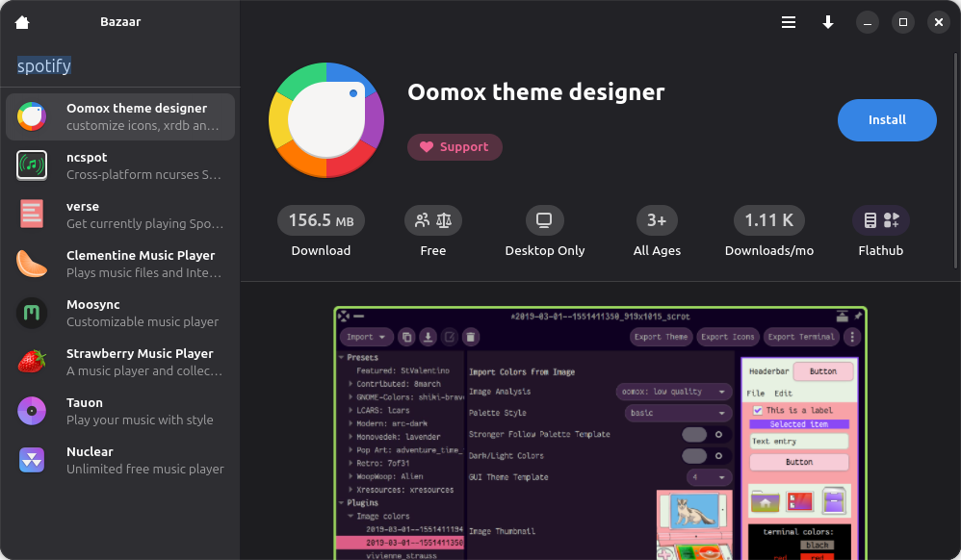Open the main hamburger menu
961x560 pixels.
click(x=789, y=21)
